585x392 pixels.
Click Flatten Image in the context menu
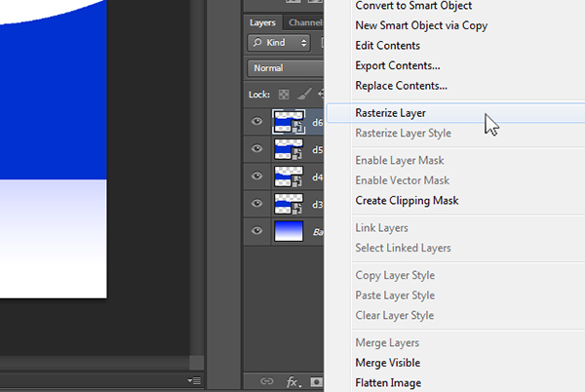pos(388,382)
